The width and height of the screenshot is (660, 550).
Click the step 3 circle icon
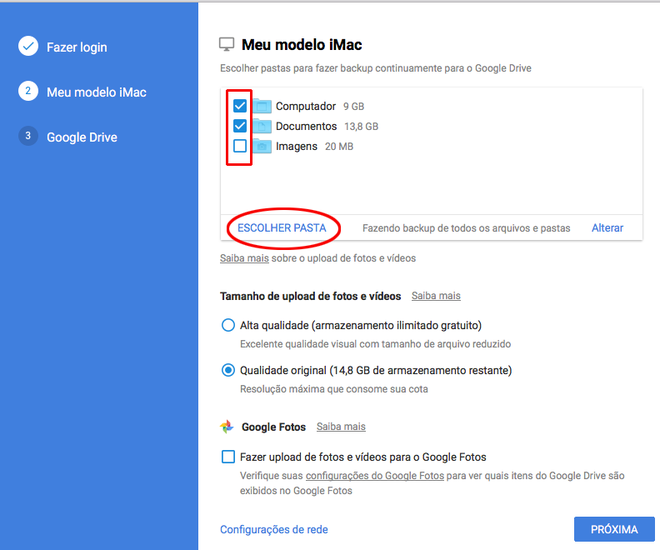pyautogui.click(x=28, y=136)
